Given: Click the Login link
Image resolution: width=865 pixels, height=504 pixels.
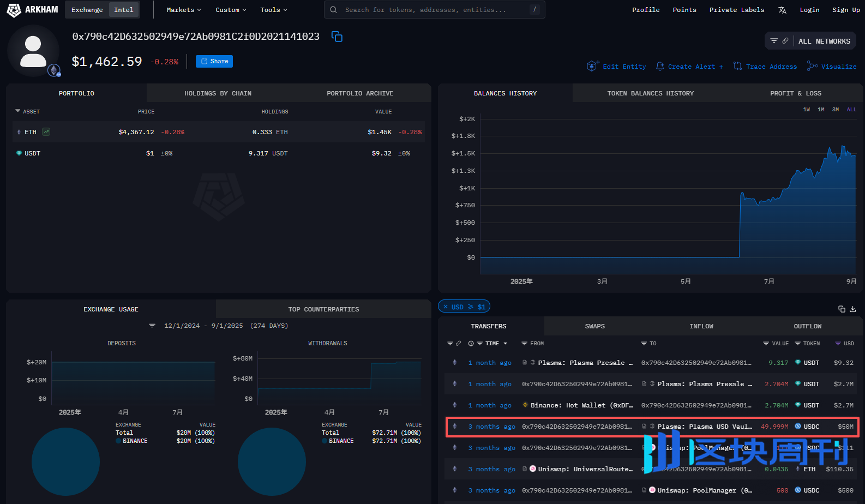Looking at the screenshot, I should tap(809, 10).
